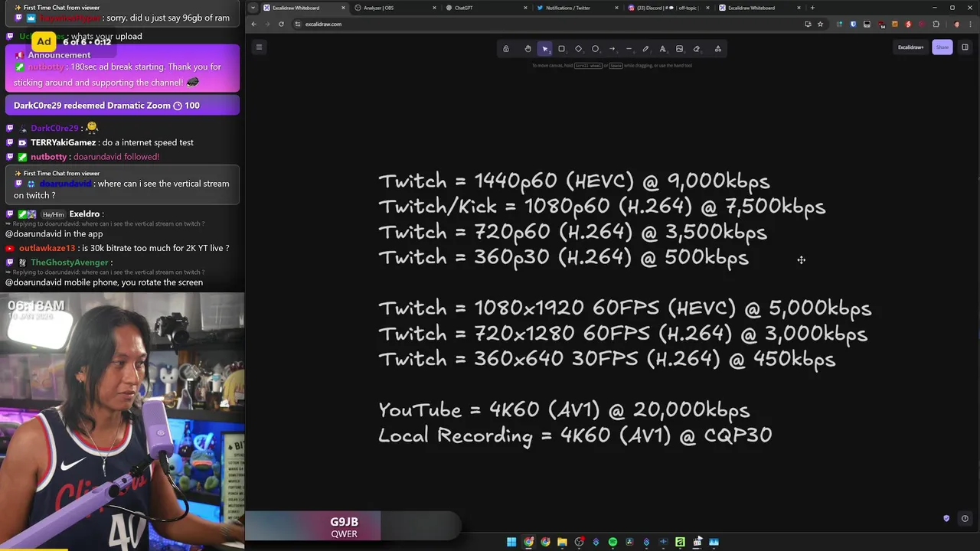
Task: Select the Hand panning tool
Action: point(528,48)
